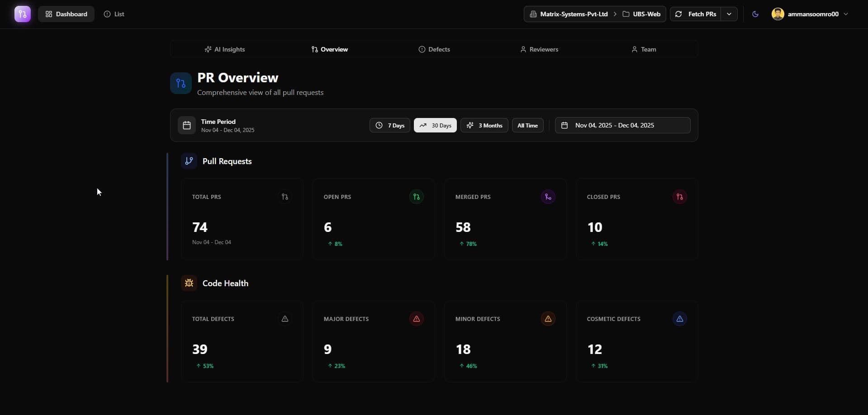Select the 30 Days time range
This screenshot has height=415, width=868.
(435, 125)
